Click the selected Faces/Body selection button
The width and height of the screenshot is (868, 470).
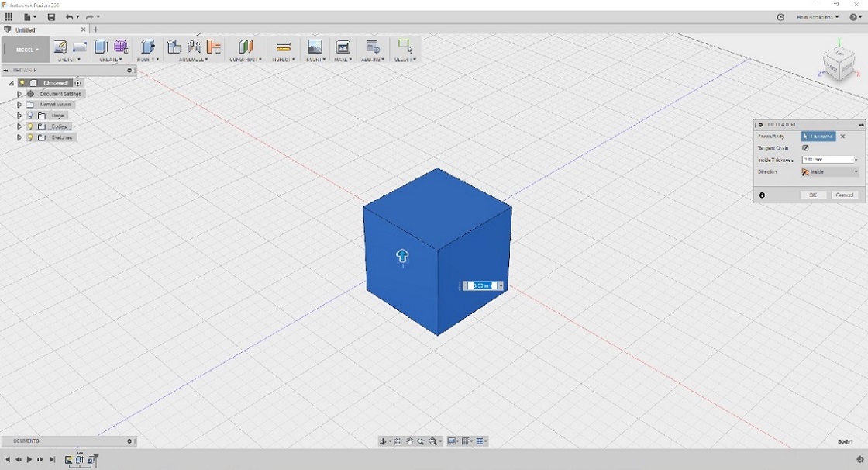(x=818, y=137)
